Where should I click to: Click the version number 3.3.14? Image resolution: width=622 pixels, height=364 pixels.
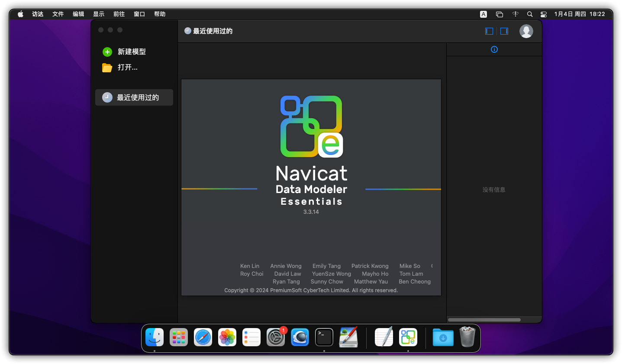click(x=311, y=212)
